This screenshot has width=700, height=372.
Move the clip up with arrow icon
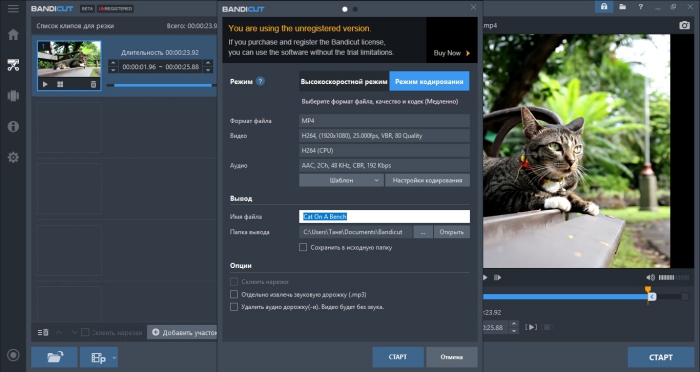59,332
